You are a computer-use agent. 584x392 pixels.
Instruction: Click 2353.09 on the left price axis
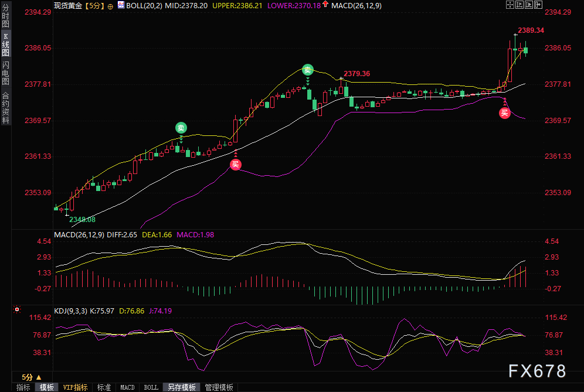click(x=38, y=193)
